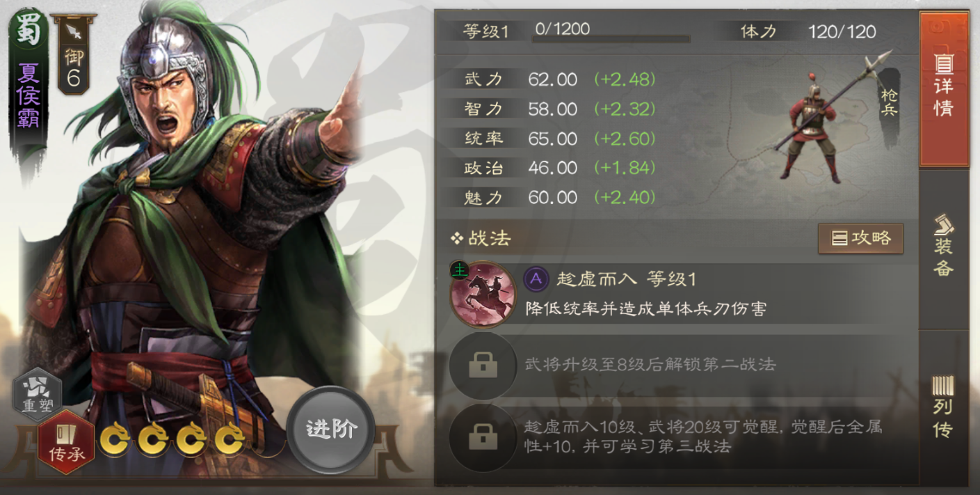The height and width of the screenshot is (495, 980).
Task: Open the 攻略 strategy guide button
Action: coord(861,238)
